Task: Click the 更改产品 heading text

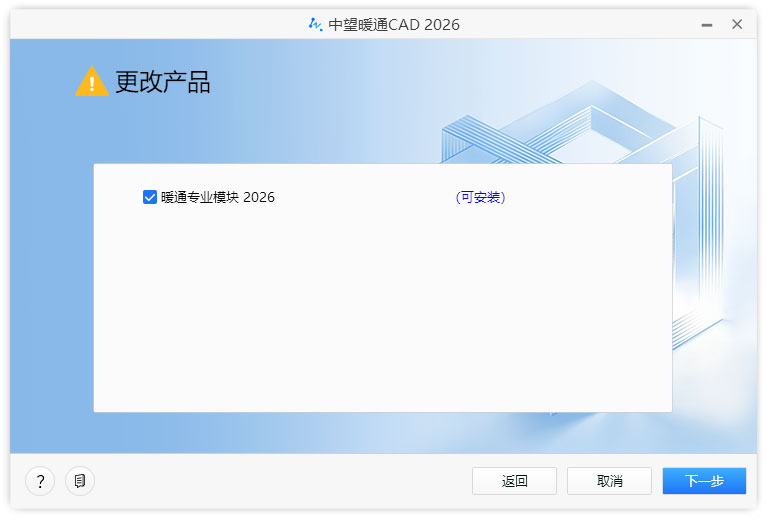Action: pos(163,82)
